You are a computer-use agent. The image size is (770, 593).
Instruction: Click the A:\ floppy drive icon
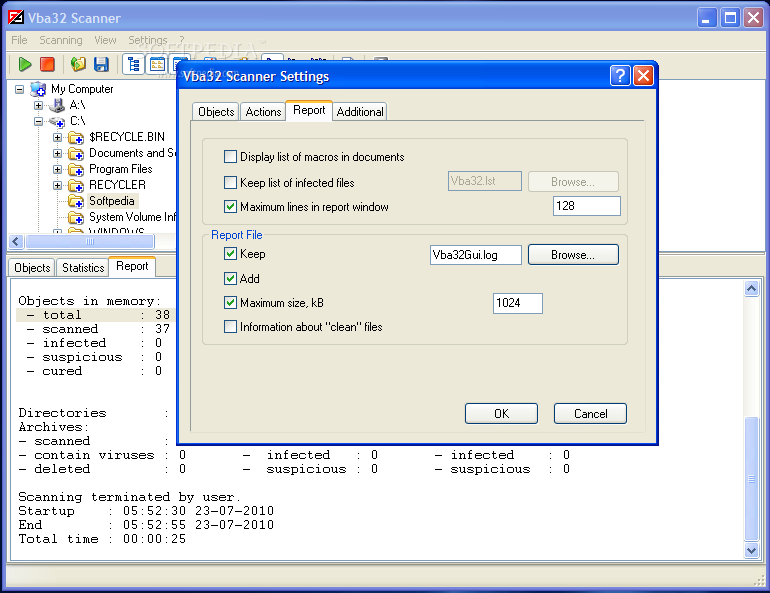point(56,105)
